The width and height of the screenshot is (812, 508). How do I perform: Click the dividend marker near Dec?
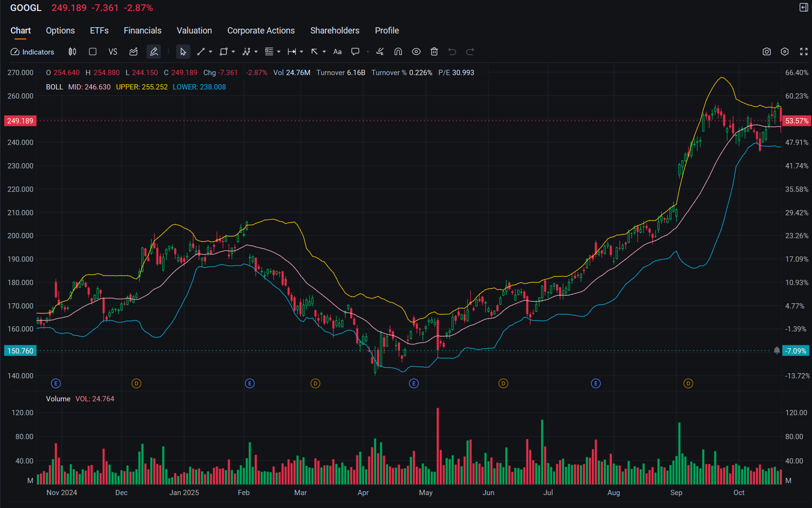point(136,383)
